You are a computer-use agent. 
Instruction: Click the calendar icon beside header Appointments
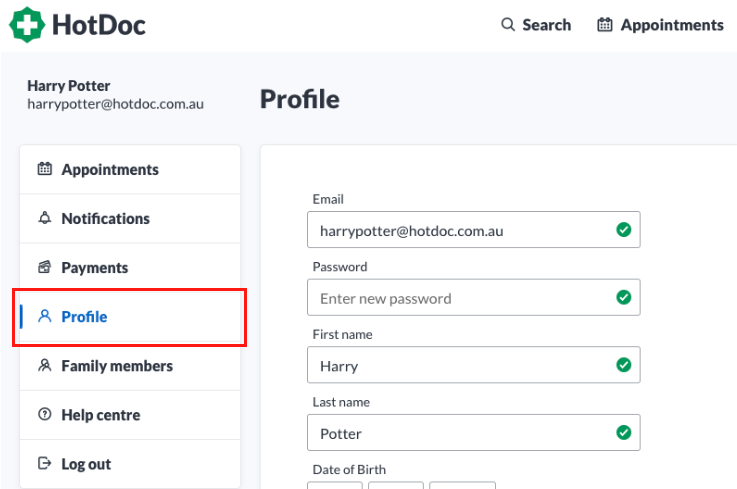(604, 24)
